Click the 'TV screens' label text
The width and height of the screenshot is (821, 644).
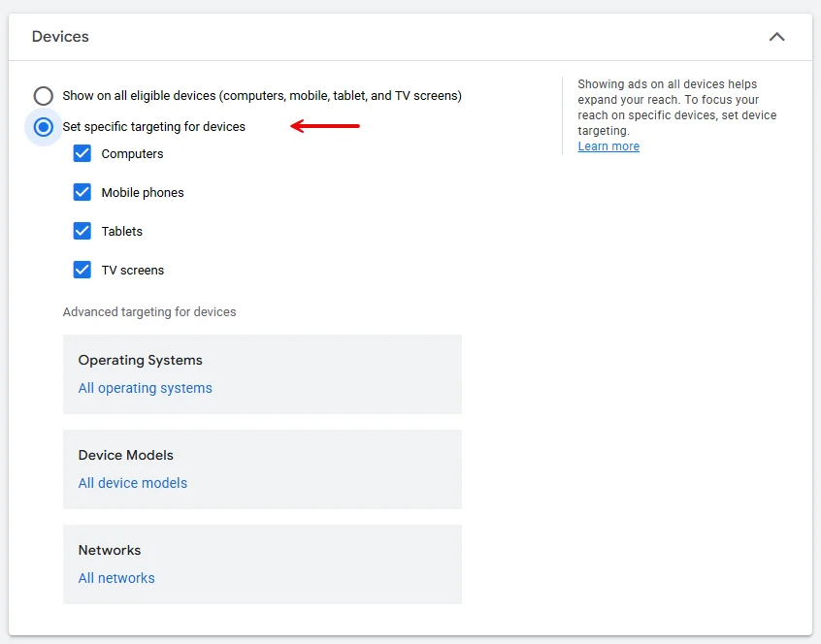[133, 271]
